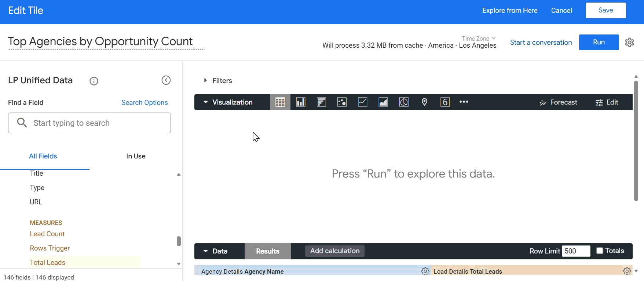
Task: Open Search Options link
Action: click(144, 103)
